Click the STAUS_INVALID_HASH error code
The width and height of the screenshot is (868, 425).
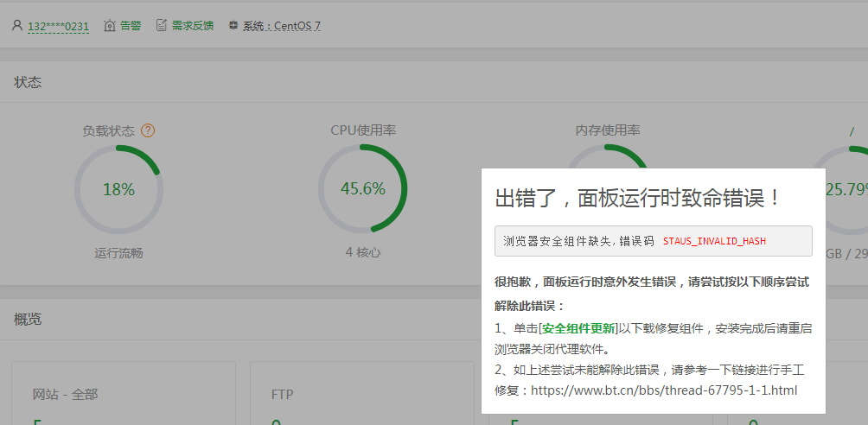click(x=714, y=241)
